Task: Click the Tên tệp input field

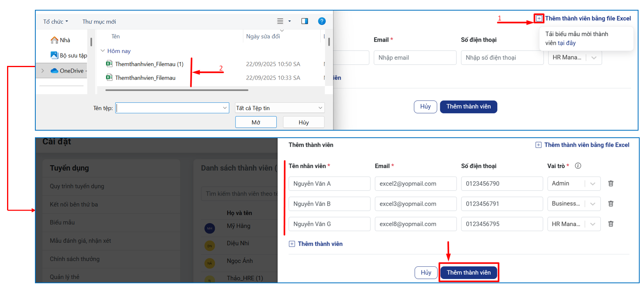Action: pos(169,108)
